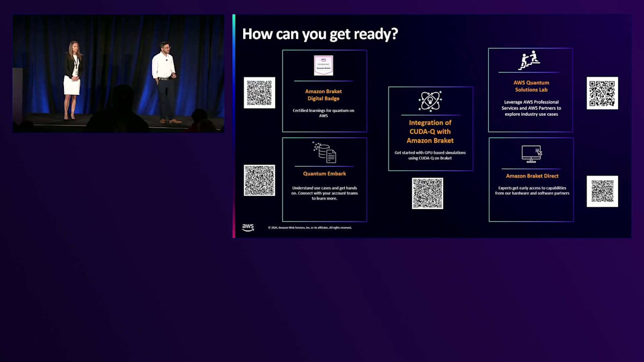Click the Amazon Braket Digital Badge icon
Image resolution: width=644 pixels, height=362 pixels.
click(324, 65)
